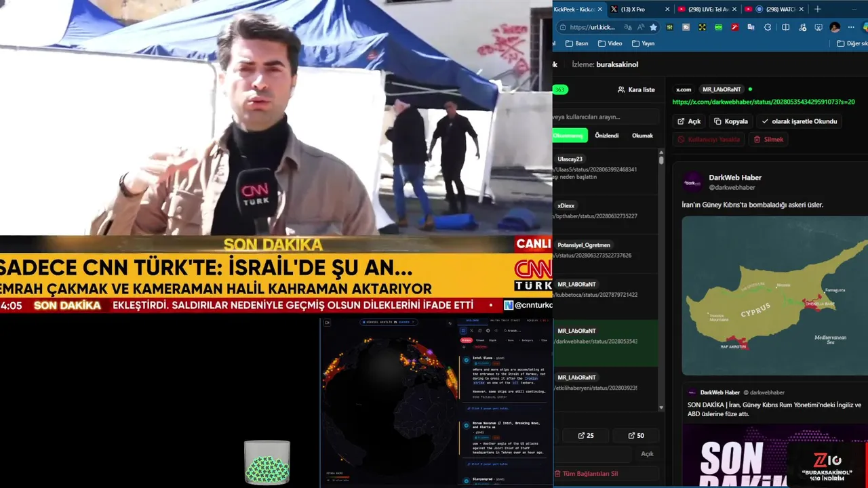Click the user search input field
868x488 pixels.
pyautogui.click(x=606, y=117)
